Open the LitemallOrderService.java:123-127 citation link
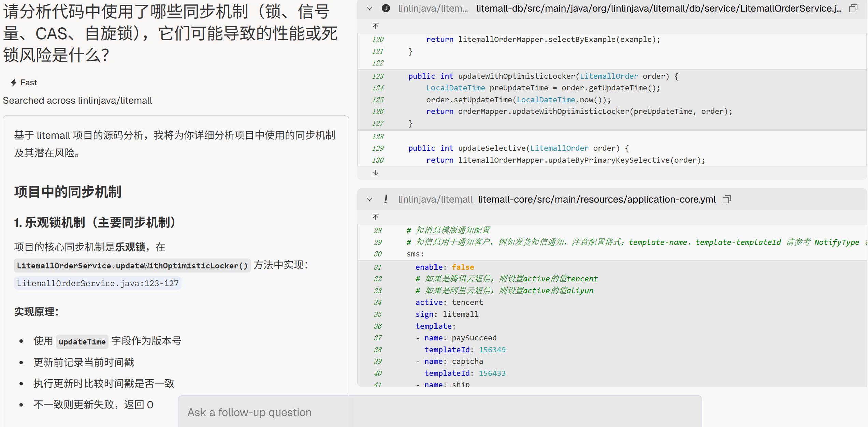 (x=98, y=283)
